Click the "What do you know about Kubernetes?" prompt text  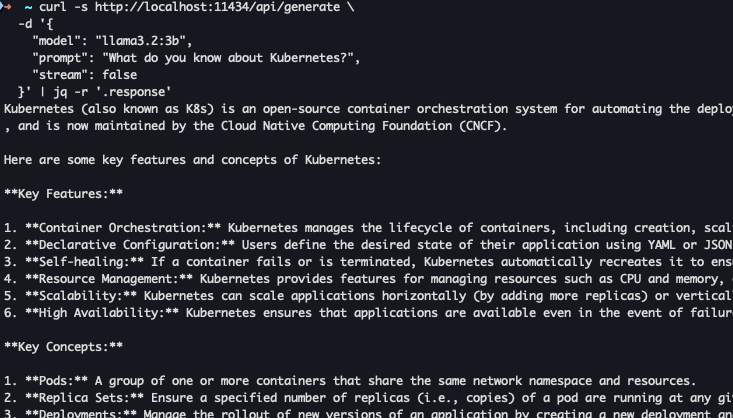point(228,58)
